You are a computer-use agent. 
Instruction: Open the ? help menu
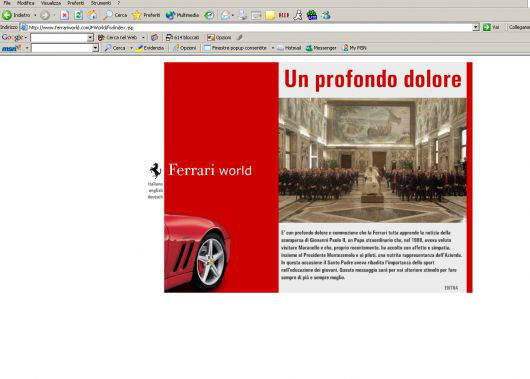pos(118,3)
